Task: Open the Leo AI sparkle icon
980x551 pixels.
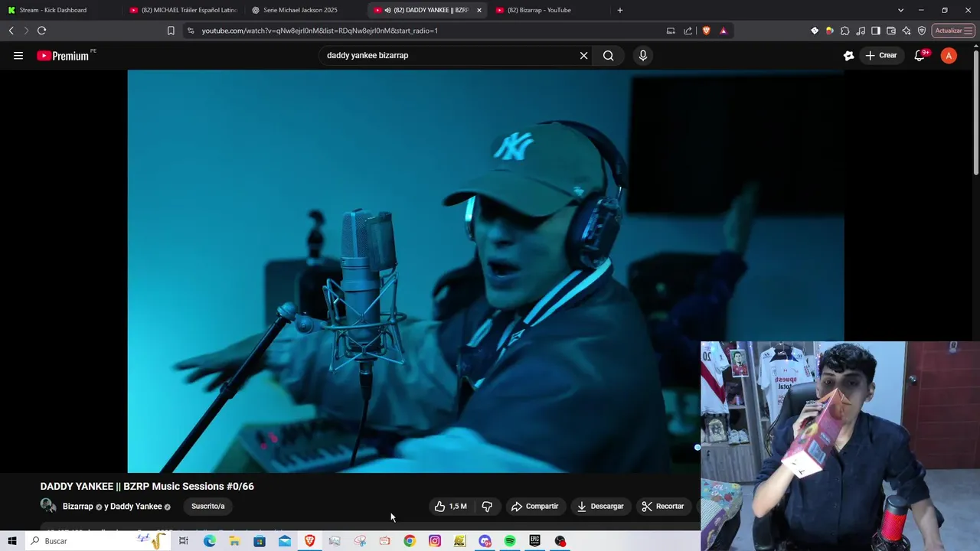Action: 906,31
